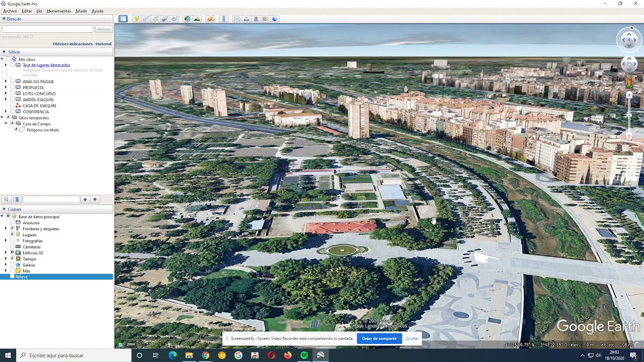Email the view with envelope icon

237,19
